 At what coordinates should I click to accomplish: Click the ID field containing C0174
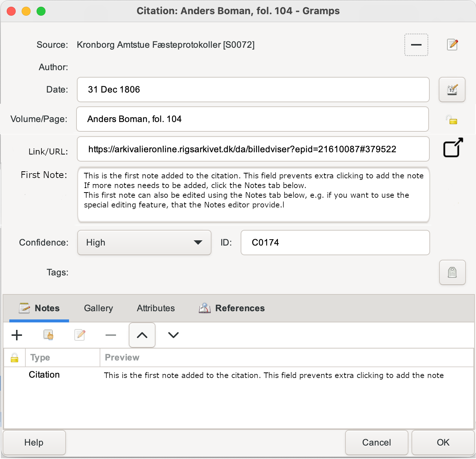[x=335, y=243]
